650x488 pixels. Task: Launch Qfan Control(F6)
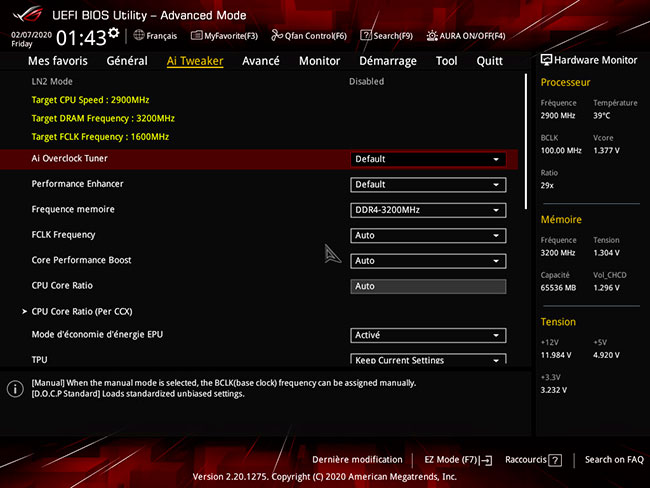tap(277, 35)
